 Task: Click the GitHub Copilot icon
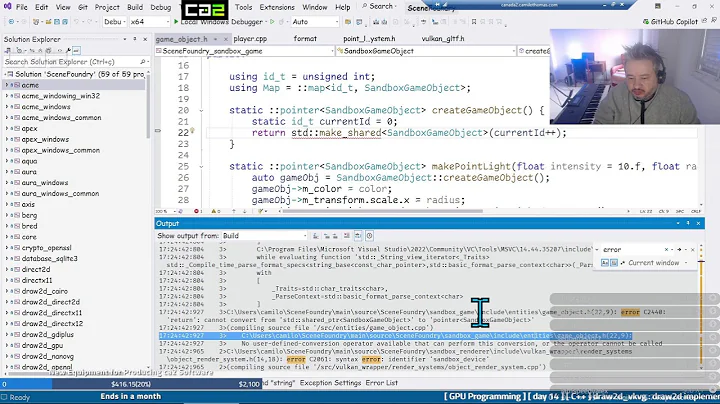646,22
